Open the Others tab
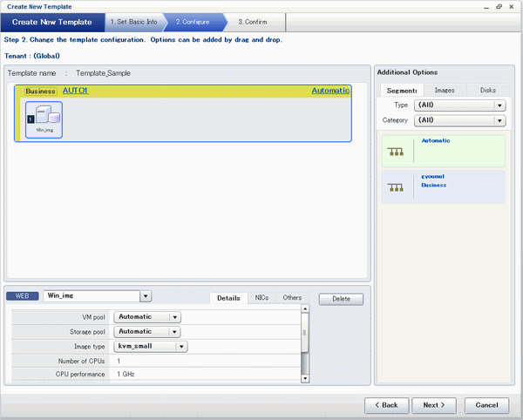 click(x=292, y=298)
